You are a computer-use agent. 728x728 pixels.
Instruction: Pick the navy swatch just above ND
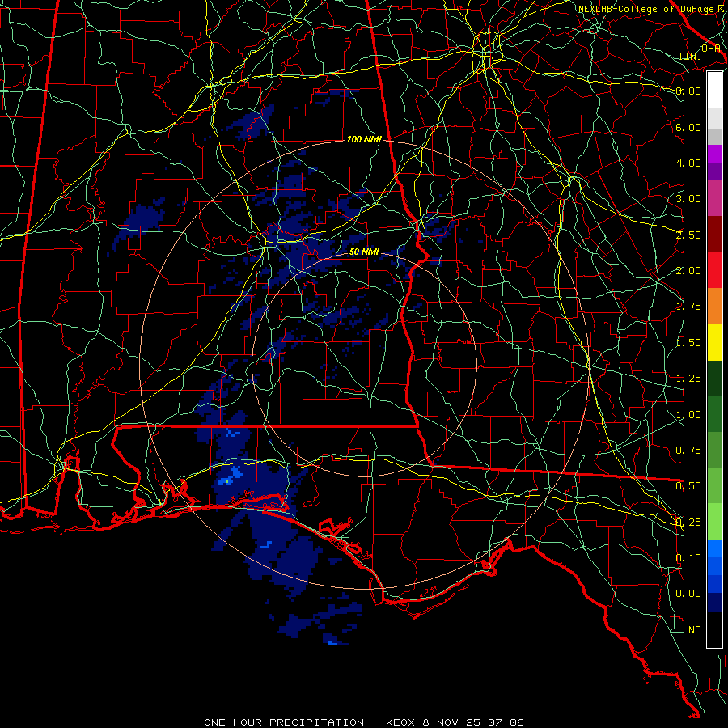coord(714,603)
